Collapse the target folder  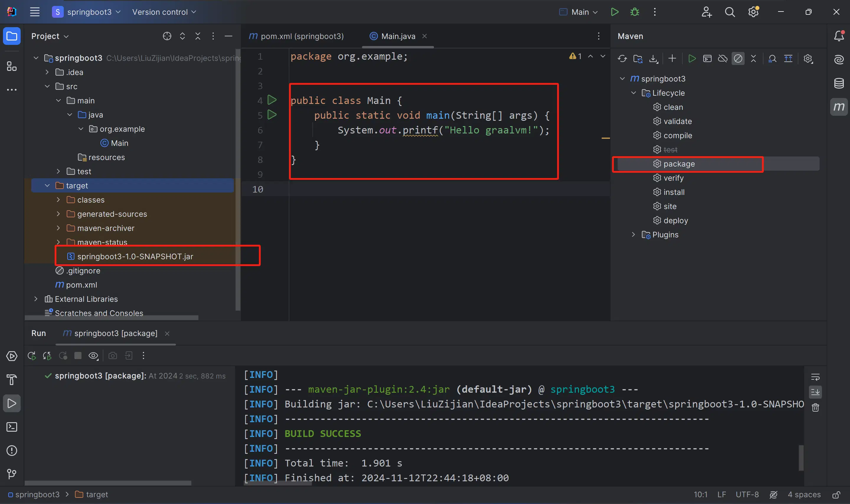click(x=47, y=185)
